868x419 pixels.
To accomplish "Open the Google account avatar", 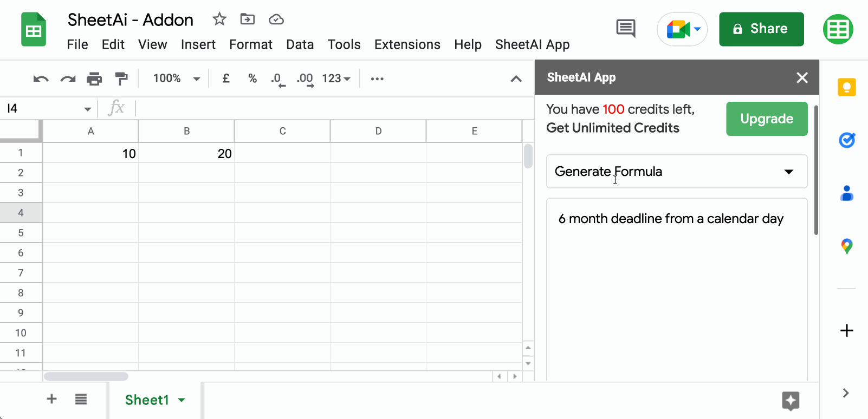I will pos(838,29).
